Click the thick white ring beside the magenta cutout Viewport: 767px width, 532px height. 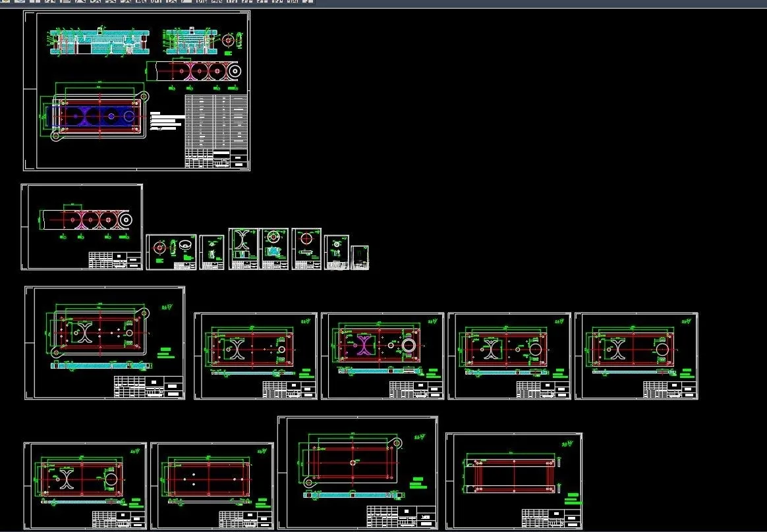tap(409, 345)
